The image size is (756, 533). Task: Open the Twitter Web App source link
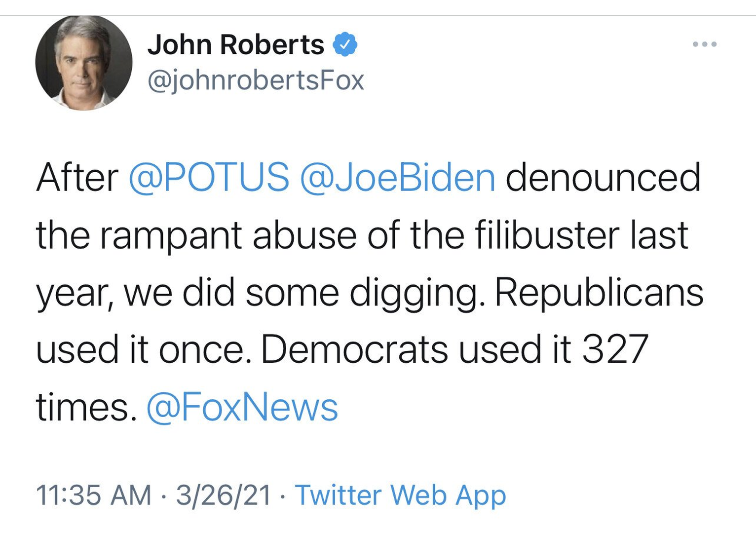click(400, 495)
